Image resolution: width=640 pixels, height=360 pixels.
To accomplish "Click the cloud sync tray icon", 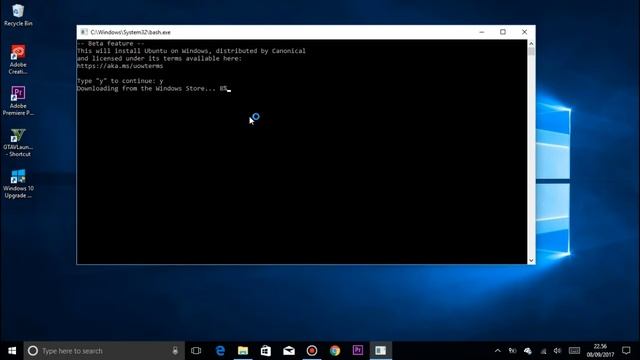I will pyautogui.click(x=528, y=351).
